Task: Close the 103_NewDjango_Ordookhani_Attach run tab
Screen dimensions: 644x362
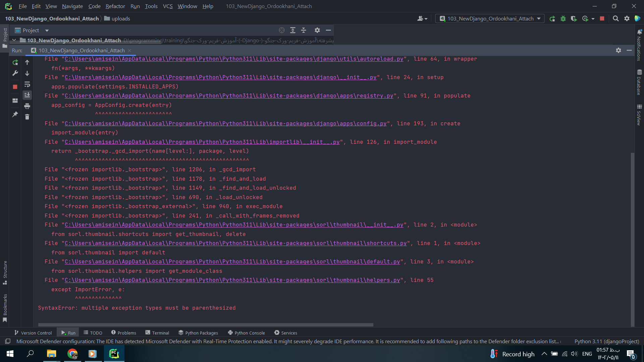Action: [129, 51]
